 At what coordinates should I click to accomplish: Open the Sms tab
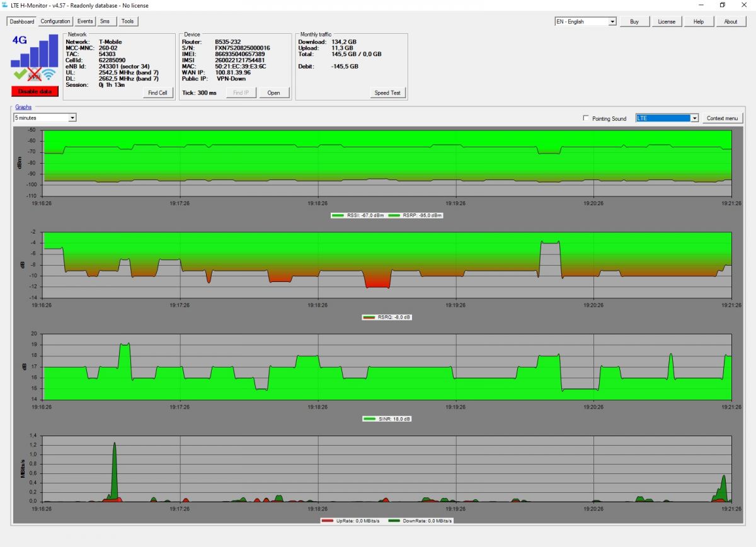[x=105, y=21]
